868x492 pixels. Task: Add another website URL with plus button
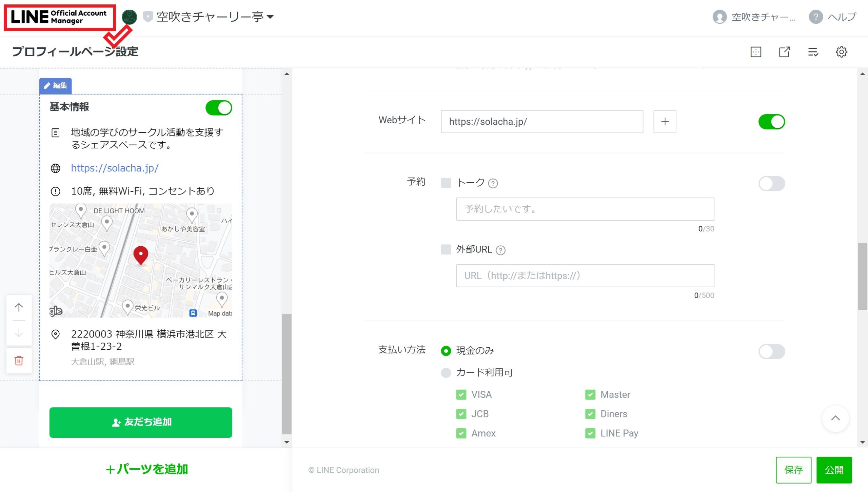665,121
